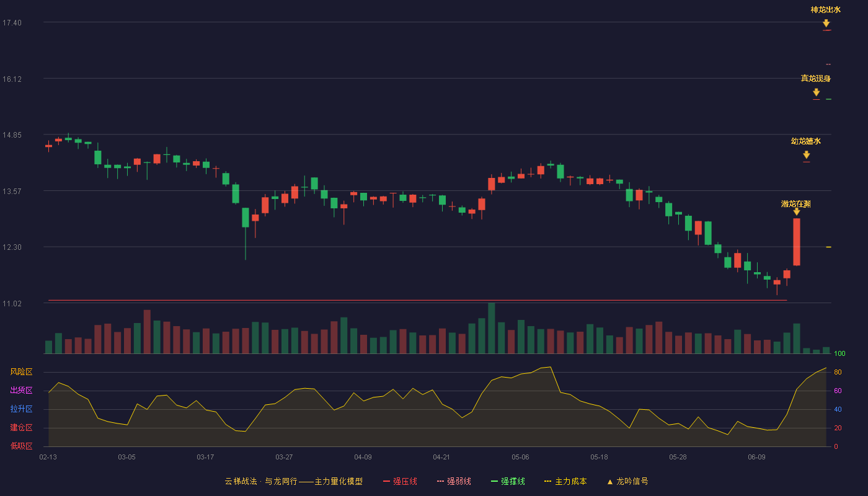Image resolution: width=868 pixels, height=496 pixels.
Task: Click the 12.30 price axis label
Action: click(12, 247)
